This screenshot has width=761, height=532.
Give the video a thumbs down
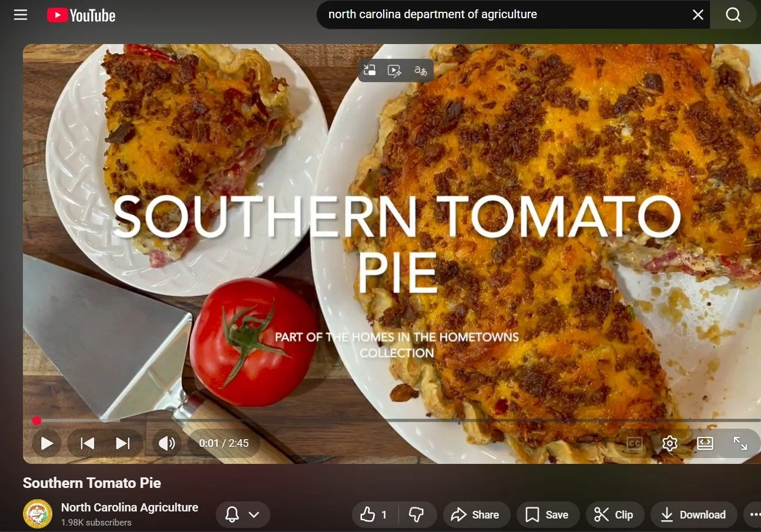click(417, 514)
